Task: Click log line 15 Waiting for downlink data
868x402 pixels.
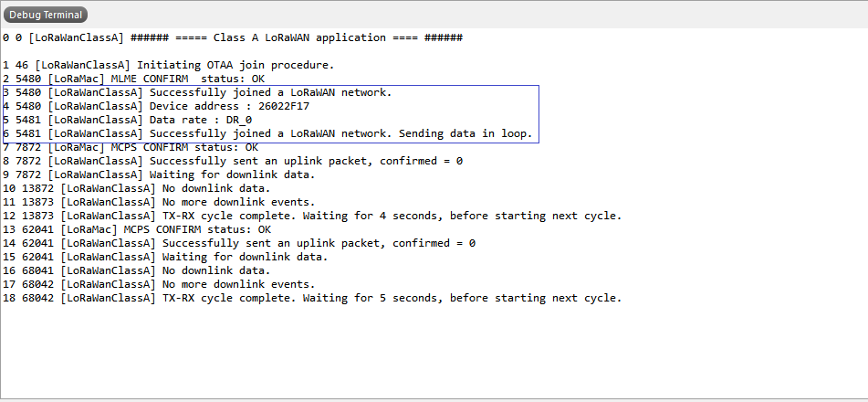Action: pyautogui.click(x=165, y=258)
